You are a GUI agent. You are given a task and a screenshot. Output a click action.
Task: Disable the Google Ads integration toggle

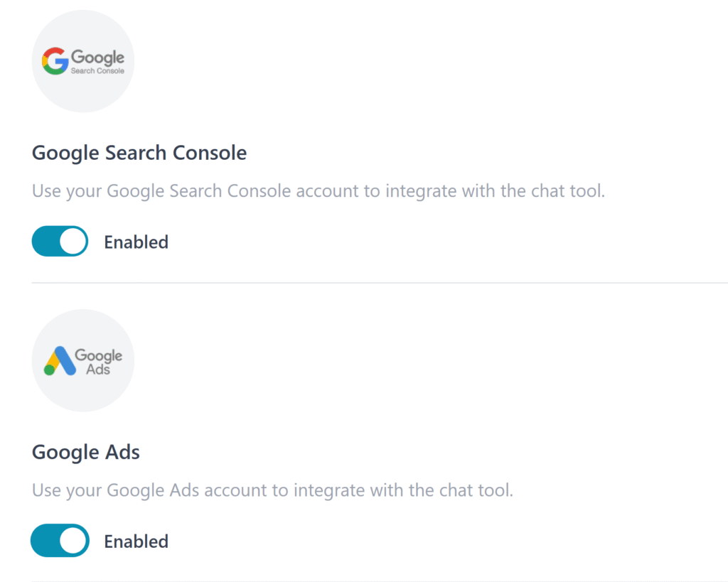coord(60,541)
